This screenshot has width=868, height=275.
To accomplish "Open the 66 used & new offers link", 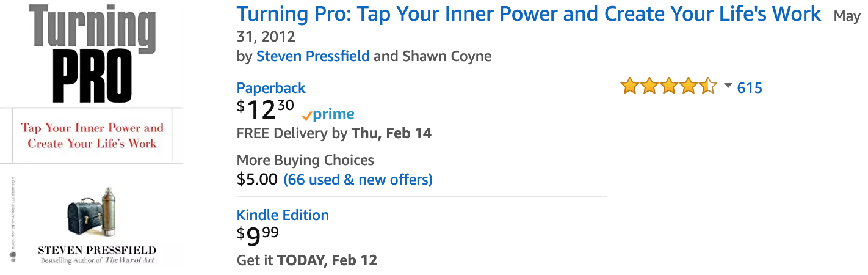I will (x=358, y=180).
